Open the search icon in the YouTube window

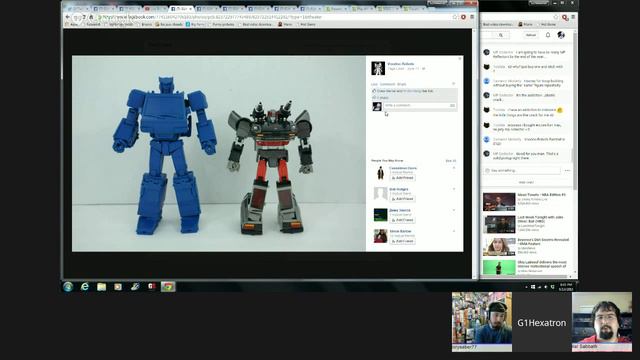(x=501, y=35)
